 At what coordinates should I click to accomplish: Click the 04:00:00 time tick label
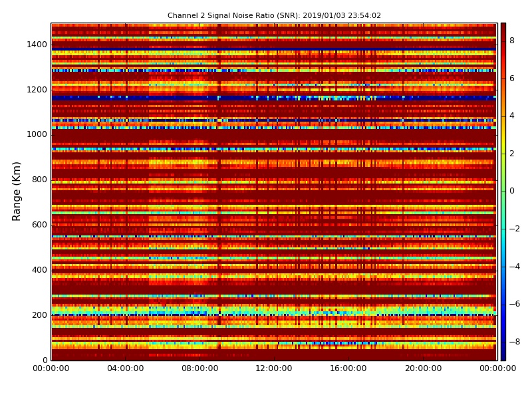tap(126, 368)
